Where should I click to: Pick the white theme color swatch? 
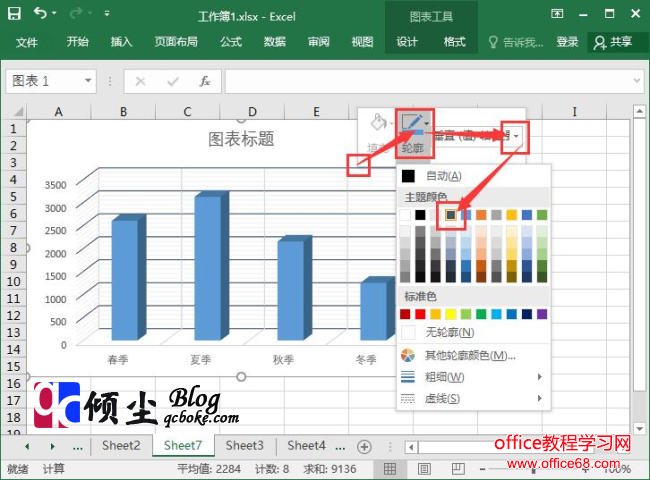405,215
